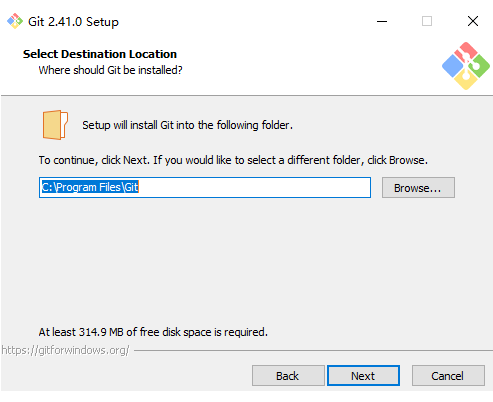Open the Browse... folder dialog
Image resolution: width=493 pixels, height=402 pixels.
418,188
